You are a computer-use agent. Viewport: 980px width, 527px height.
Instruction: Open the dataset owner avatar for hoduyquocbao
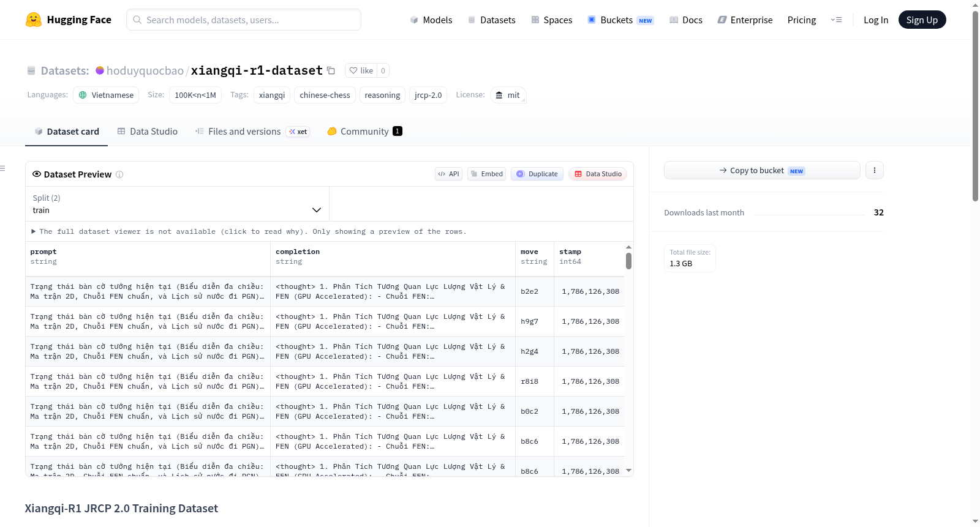coord(100,70)
